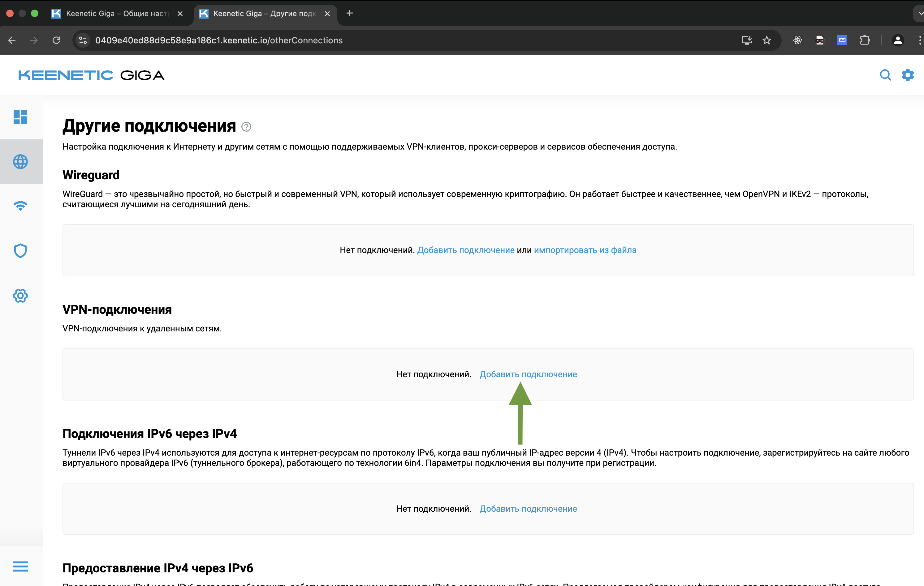Bookmark this page with star icon
Viewport: 924px width, 586px height.
pos(766,40)
